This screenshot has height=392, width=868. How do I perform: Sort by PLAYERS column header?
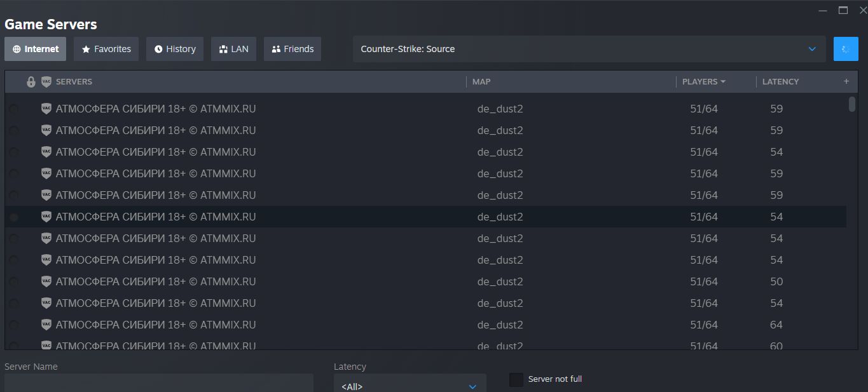pos(703,81)
